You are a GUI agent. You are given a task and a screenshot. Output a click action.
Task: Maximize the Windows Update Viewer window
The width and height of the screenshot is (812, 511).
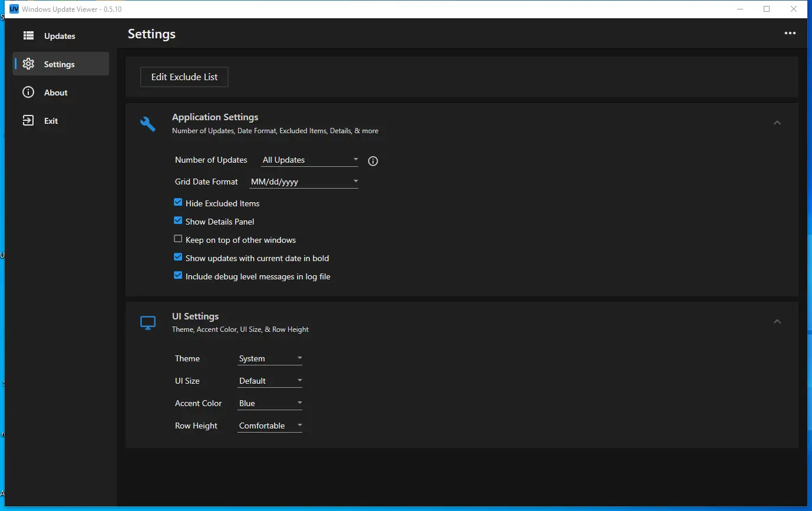coord(767,9)
